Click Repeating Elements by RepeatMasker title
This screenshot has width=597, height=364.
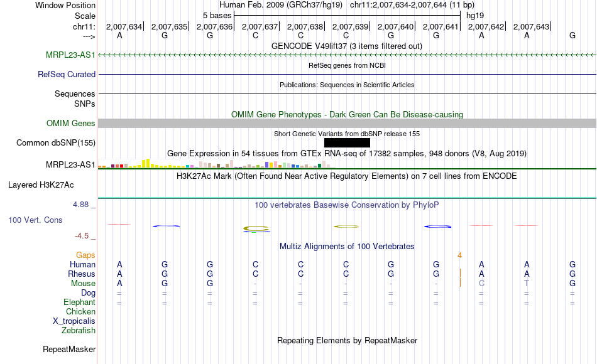tap(348, 340)
